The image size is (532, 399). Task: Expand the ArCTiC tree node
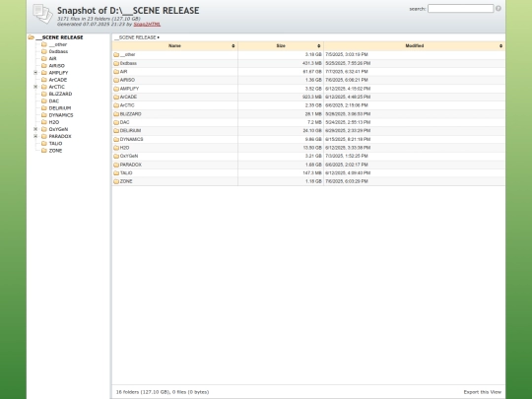(35, 87)
